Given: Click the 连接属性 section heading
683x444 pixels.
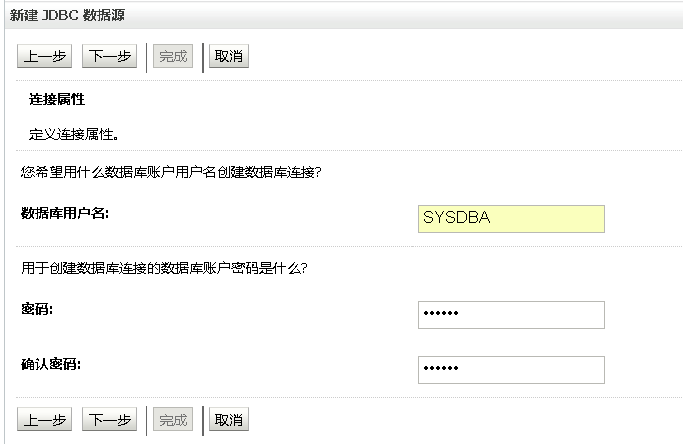Looking at the screenshot, I should (57, 99).
